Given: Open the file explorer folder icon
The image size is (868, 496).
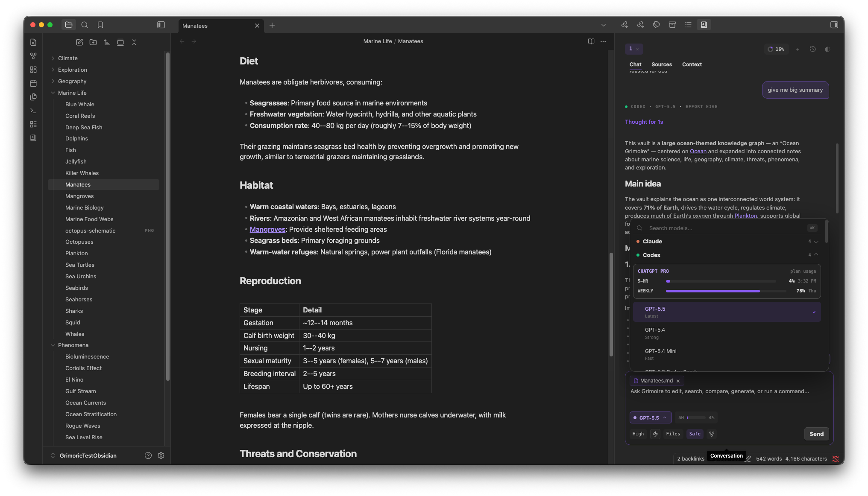Looking at the screenshot, I should pos(69,25).
